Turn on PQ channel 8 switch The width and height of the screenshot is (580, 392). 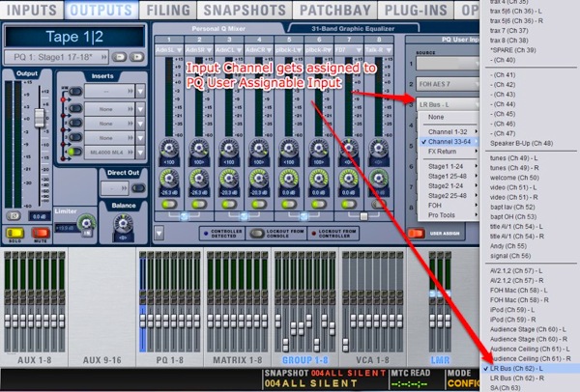(x=378, y=204)
